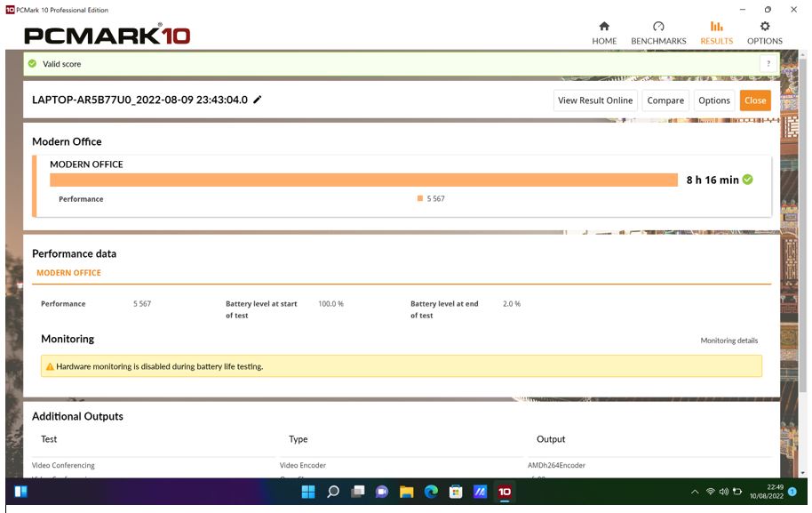Switch to the Results tab

click(715, 40)
